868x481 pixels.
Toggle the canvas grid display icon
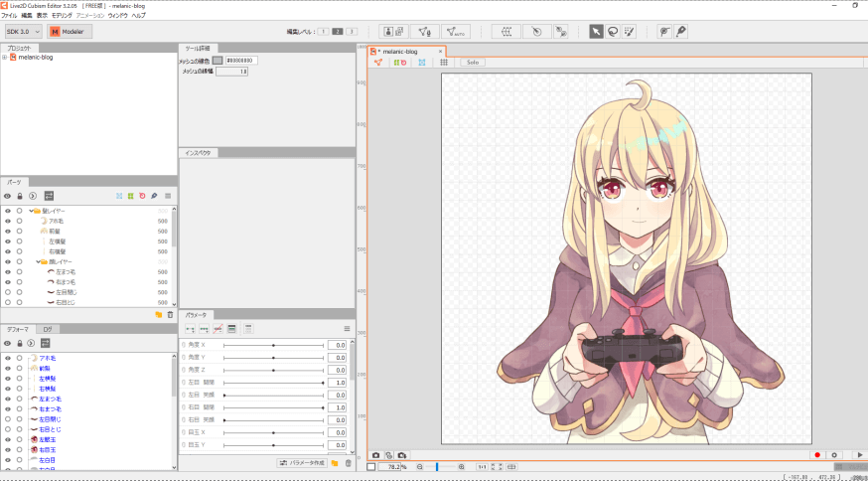click(x=444, y=63)
